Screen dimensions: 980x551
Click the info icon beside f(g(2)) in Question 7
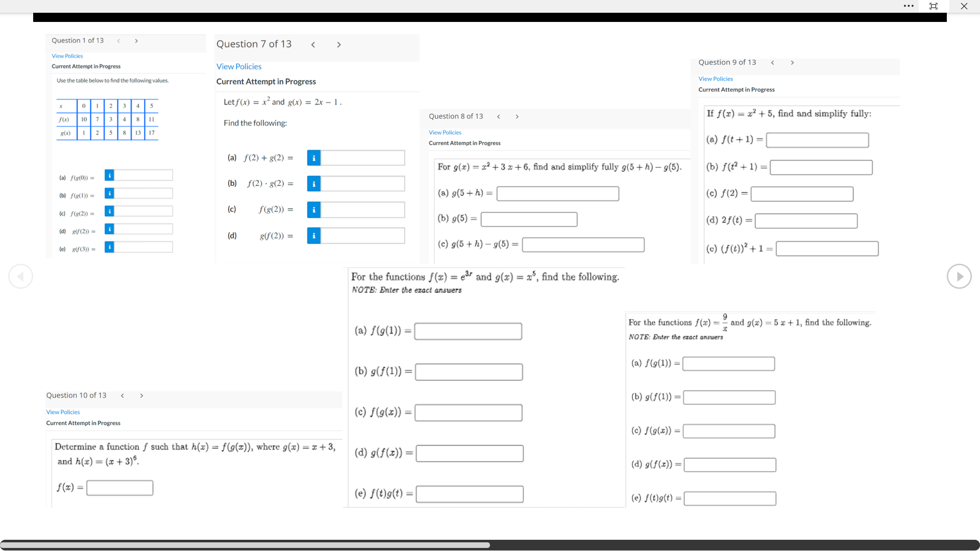pos(313,210)
